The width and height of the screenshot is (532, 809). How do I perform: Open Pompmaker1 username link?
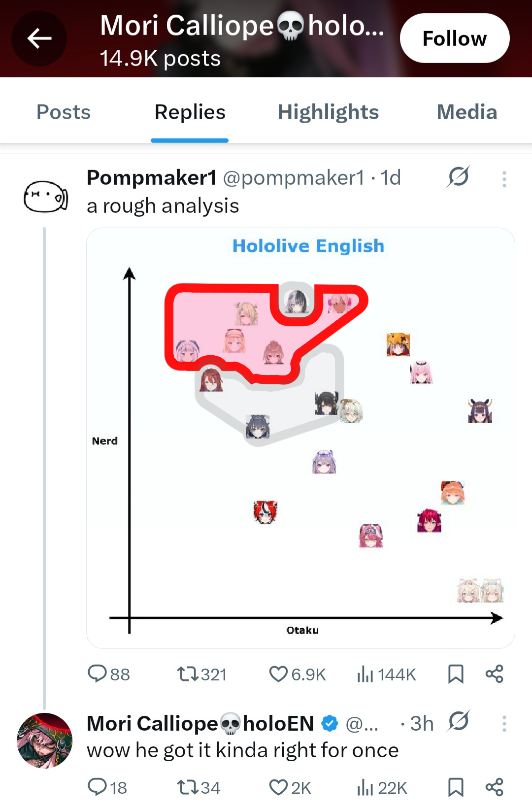pos(152,178)
